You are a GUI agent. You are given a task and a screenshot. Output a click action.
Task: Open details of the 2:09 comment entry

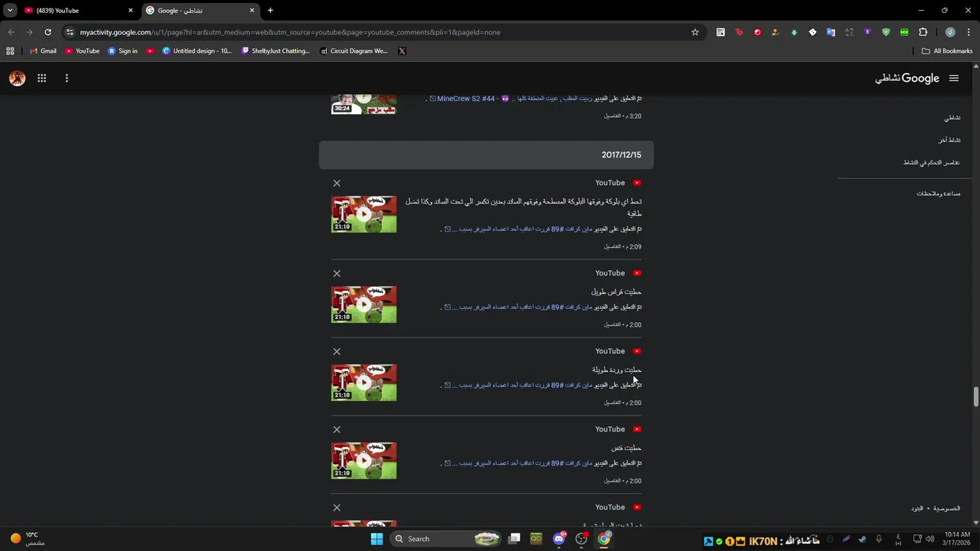coord(612,246)
